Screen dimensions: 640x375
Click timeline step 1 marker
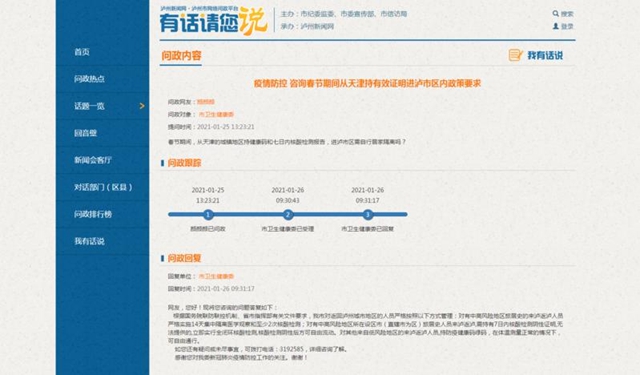pos(208,214)
